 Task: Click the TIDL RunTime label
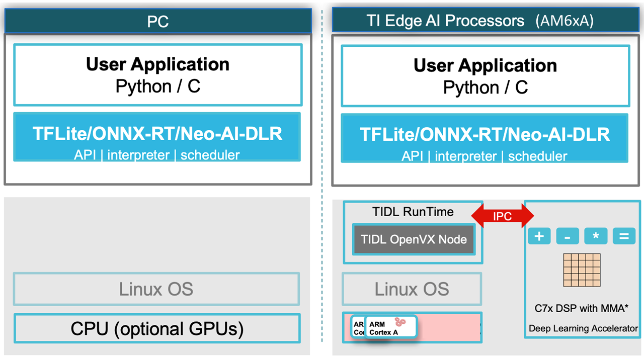point(413,212)
